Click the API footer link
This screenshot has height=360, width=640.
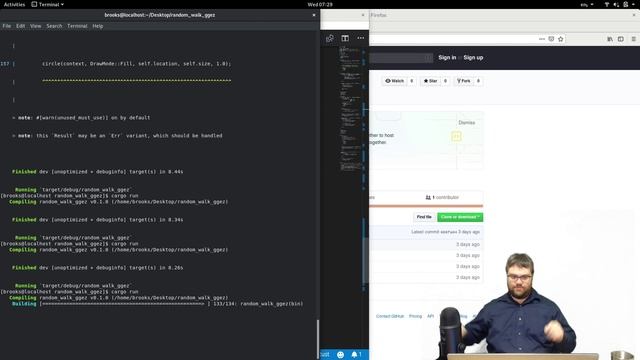click(430, 316)
